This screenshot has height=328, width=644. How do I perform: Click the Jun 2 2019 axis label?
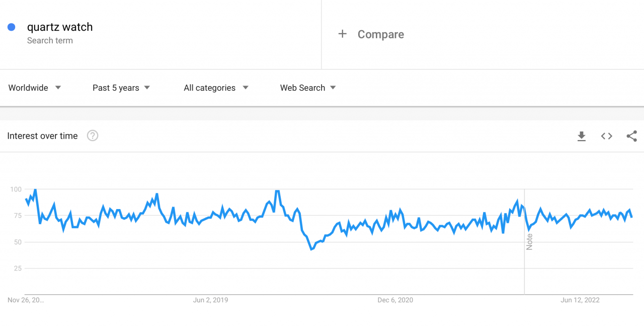pos(210,300)
